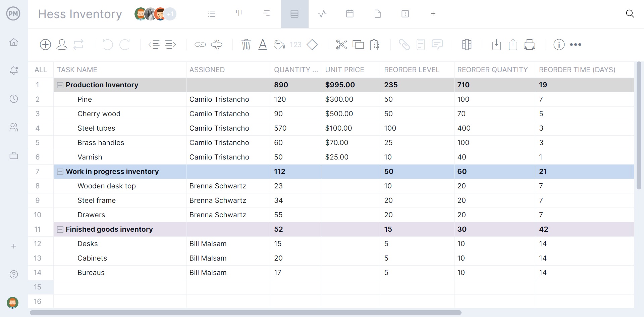Switch to the list view tab
The height and width of the screenshot is (317, 644).
coord(212,14)
